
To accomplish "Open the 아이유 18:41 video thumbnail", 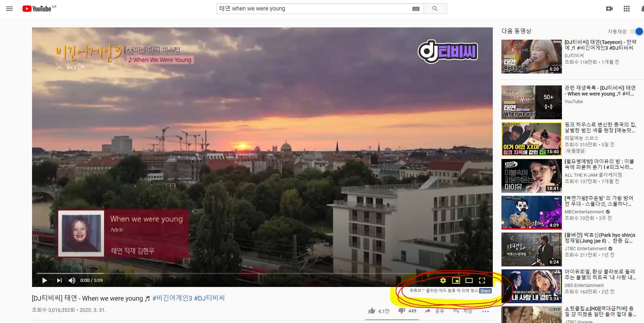I will point(531,176).
